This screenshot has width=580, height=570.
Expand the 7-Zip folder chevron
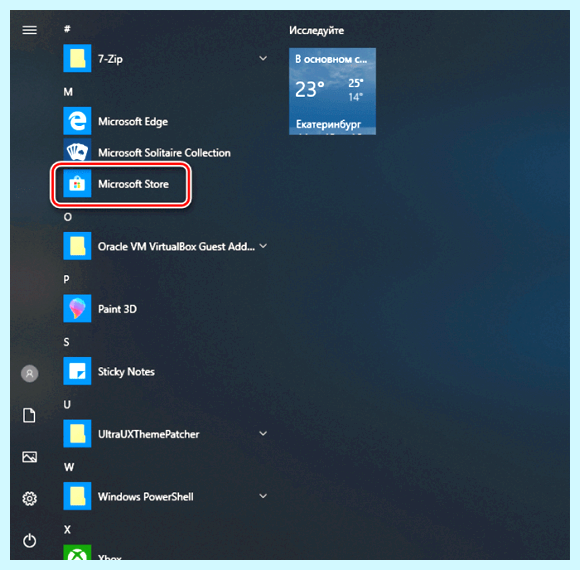click(x=263, y=58)
